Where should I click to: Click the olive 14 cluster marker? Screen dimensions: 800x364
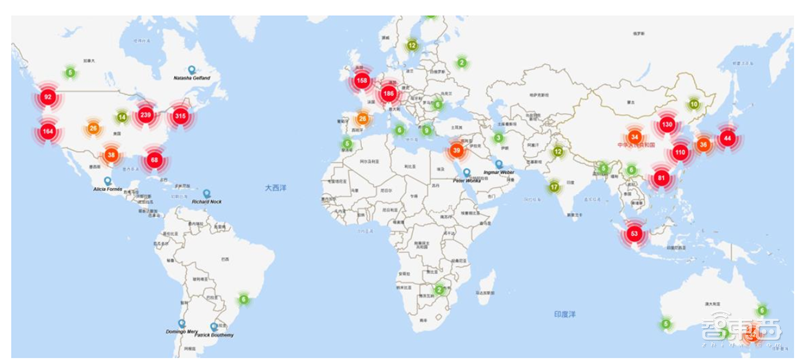[x=121, y=117]
